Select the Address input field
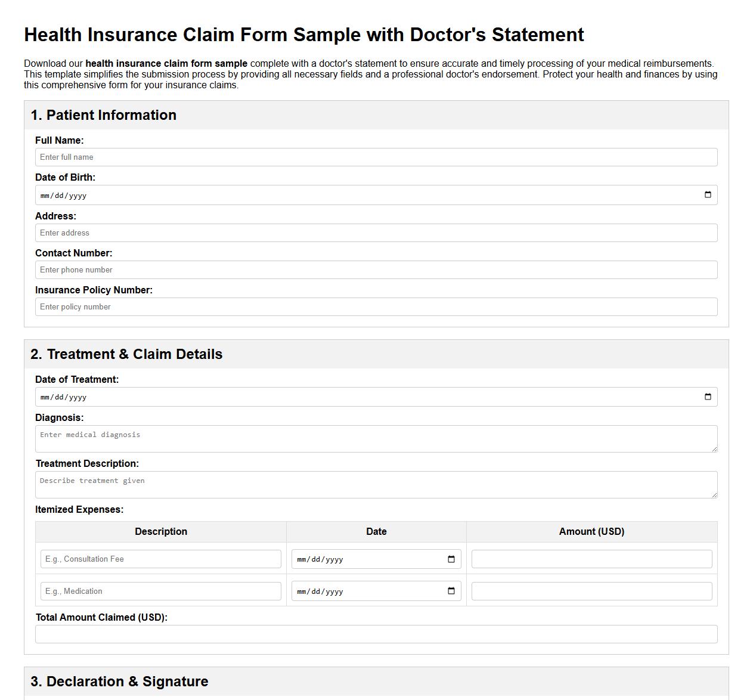Image resolution: width=753 pixels, height=700 pixels. pyautogui.click(x=376, y=233)
